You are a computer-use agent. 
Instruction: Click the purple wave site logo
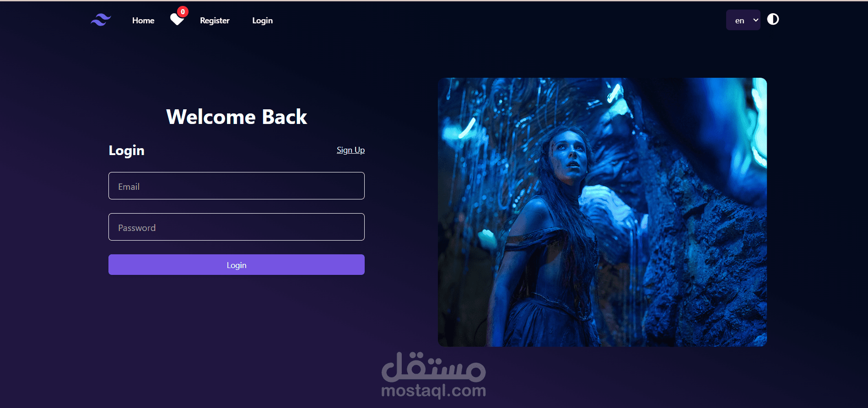[101, 20]
